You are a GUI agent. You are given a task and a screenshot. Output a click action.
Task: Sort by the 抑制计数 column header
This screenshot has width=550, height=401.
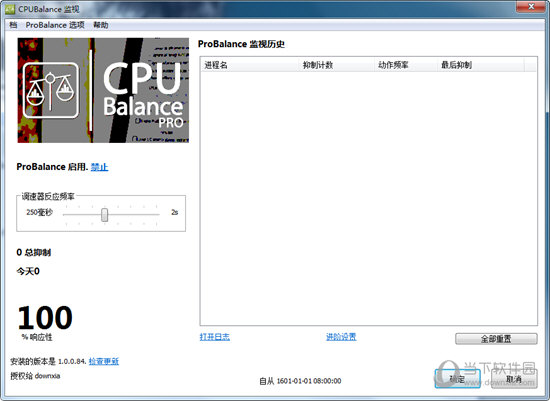(x=337, y=65)
